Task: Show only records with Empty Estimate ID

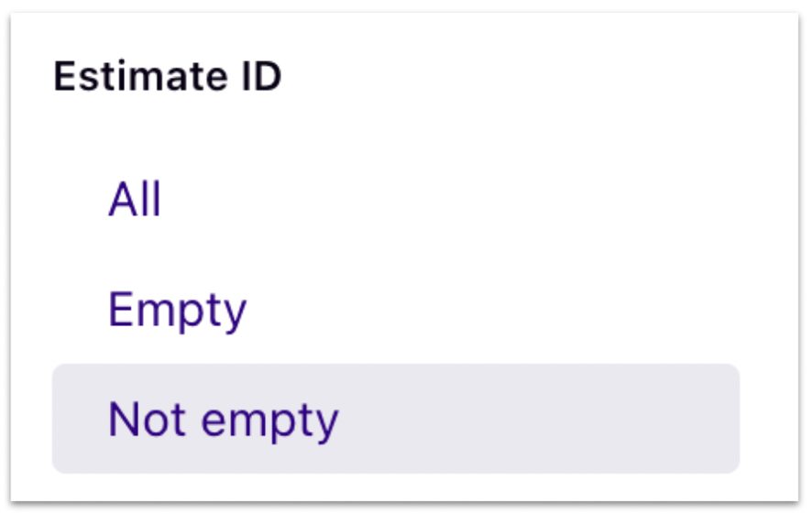Action: point(396,310)
